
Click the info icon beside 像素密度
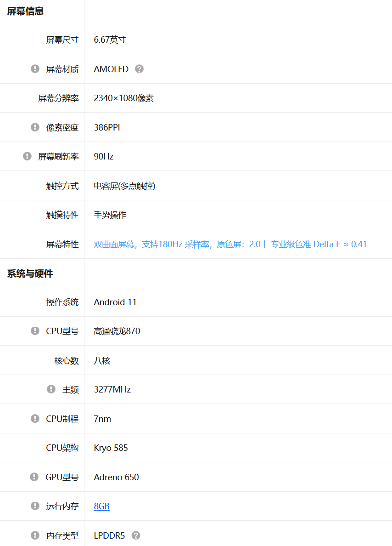click(35, 127)
